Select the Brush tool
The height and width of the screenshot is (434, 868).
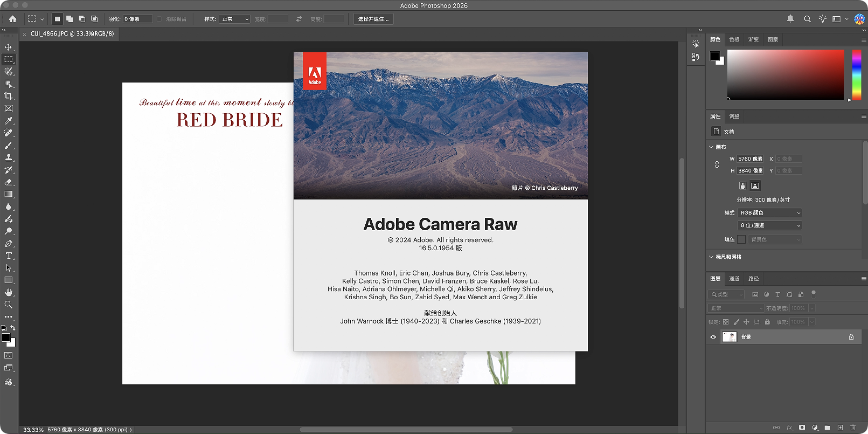[9, 146]
